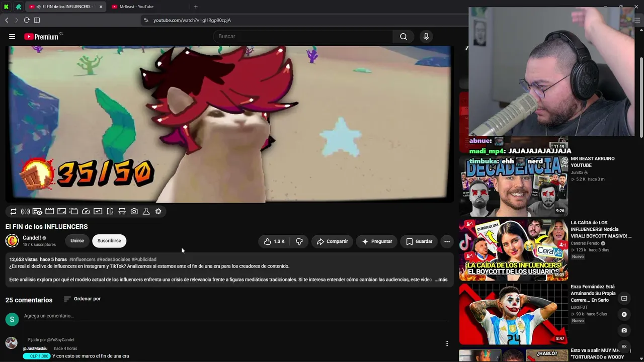Viewport: 644px width, 362px height.
Task: Open @JustMaskiu commenter avatar
Action: click(12, 343)
